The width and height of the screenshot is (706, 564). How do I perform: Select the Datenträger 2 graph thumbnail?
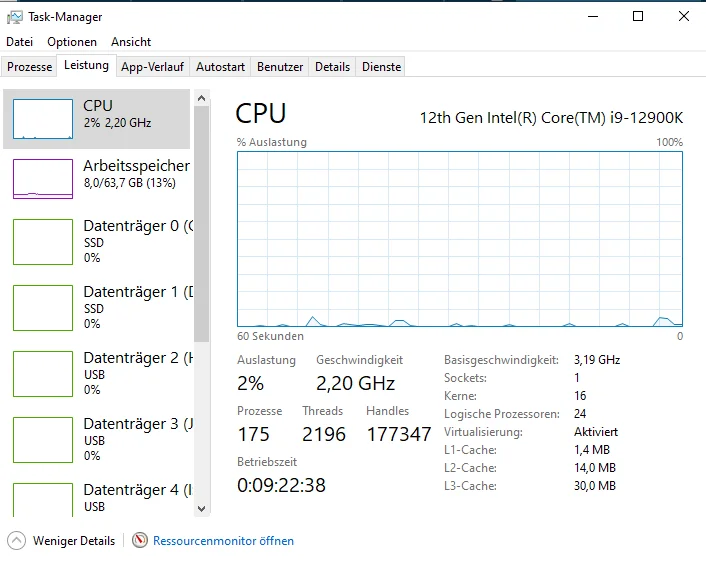[x=43, y=374]
